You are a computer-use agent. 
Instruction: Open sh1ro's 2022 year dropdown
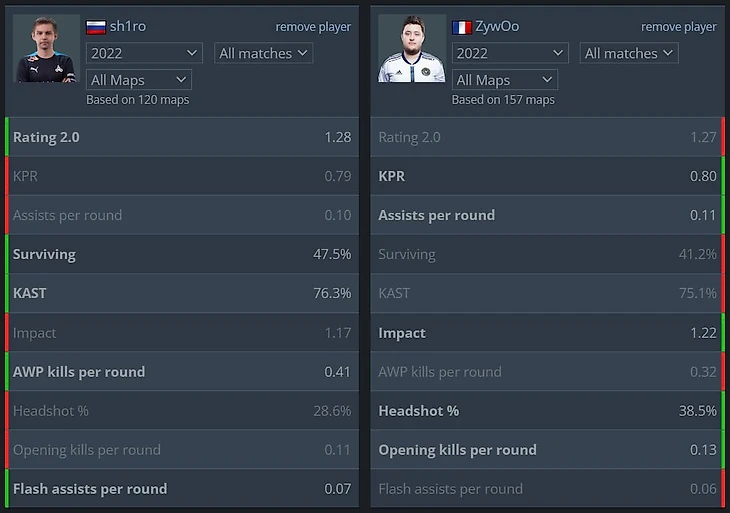click(x=144, y=53)
